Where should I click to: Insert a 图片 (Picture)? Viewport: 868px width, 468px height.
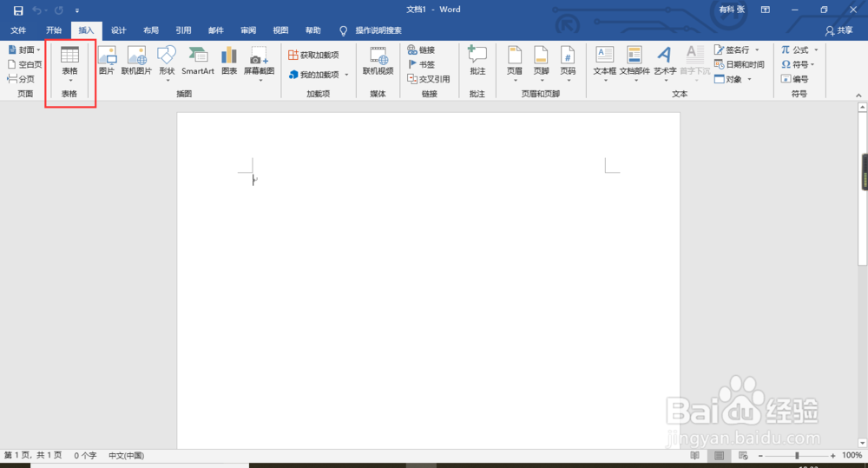[x=107, y=61]
